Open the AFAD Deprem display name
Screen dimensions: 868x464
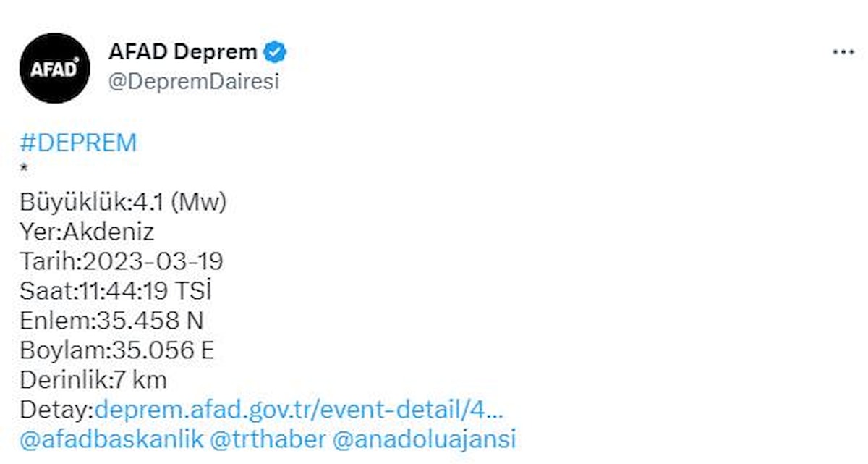(x=182, y=52)
